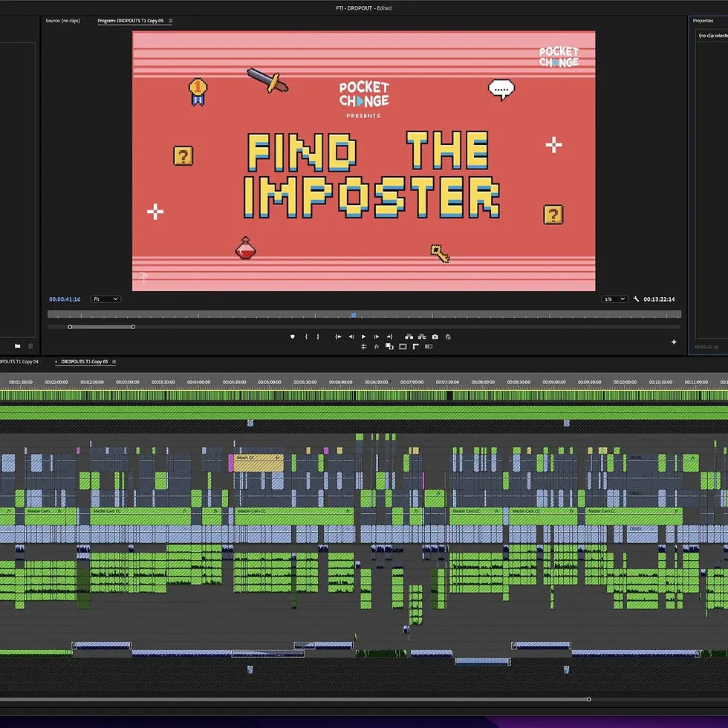The height and width of the screenshot is (728, 728).
Task: Select DROPOUTS T1 Copy 05 timeline tab
Action: coord(85,362)
